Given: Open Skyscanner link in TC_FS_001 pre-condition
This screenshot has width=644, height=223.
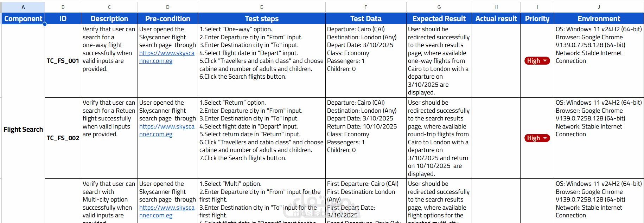Looking at the screenshot, I should 167,57.
